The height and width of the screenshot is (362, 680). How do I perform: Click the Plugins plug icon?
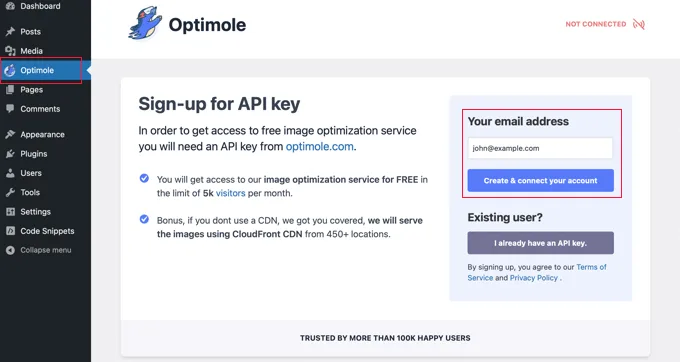pyautogui.click(x=10, y=154)
